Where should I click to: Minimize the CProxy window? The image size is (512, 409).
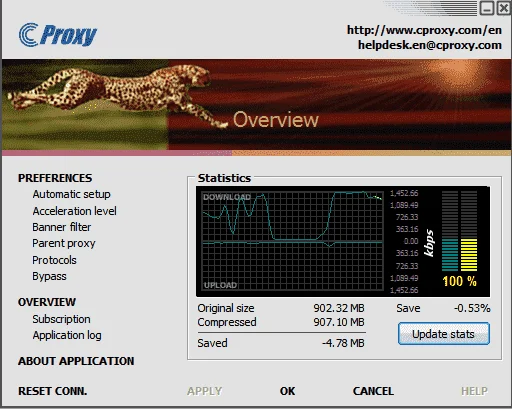point(487,8)
